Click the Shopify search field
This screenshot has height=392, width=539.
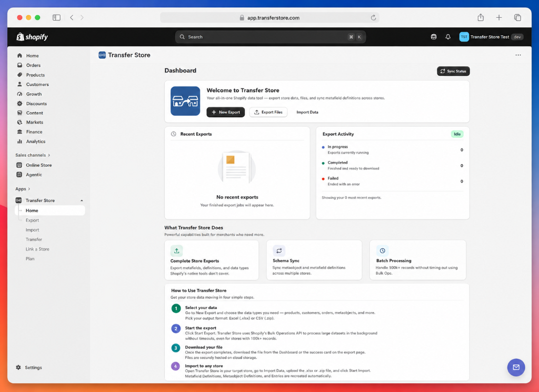[271, 37]
